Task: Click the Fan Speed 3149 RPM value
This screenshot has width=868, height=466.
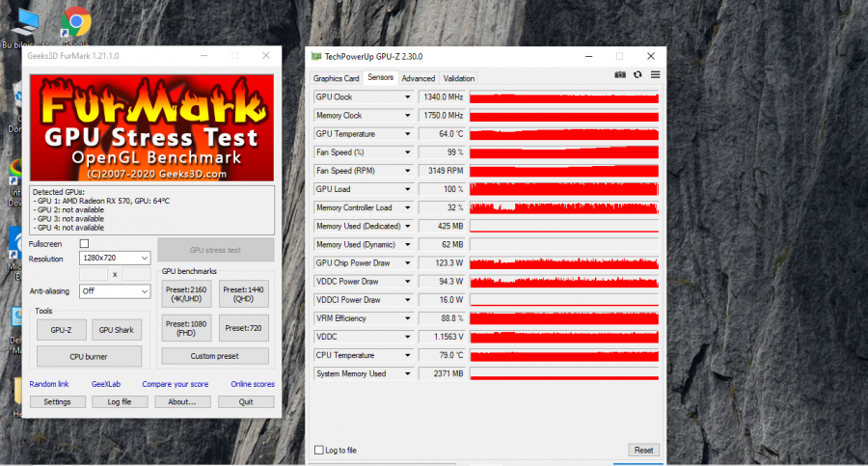Action: click(x=443, y=171)
